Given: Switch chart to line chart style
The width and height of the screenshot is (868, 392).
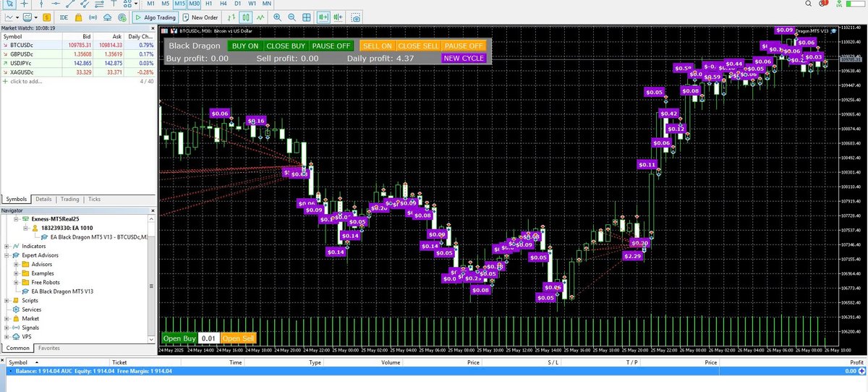Looking at the screenshot, I should click(x=260, y=17).
